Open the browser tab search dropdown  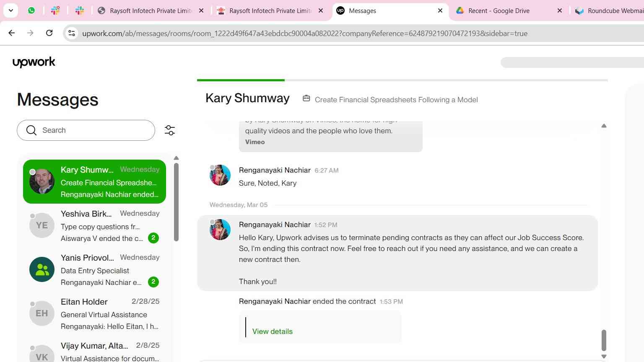click(x=10, y=10)
